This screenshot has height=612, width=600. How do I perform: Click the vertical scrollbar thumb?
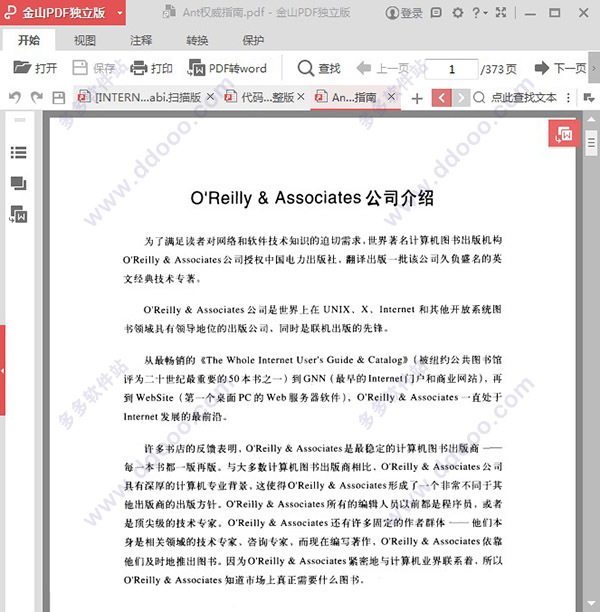[591, 143]
